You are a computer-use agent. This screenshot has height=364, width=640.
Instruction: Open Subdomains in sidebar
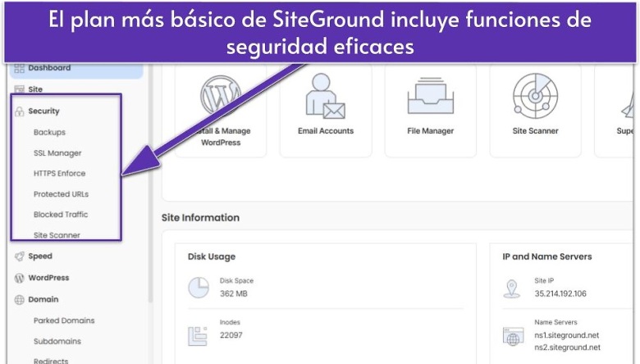(57, 341)
